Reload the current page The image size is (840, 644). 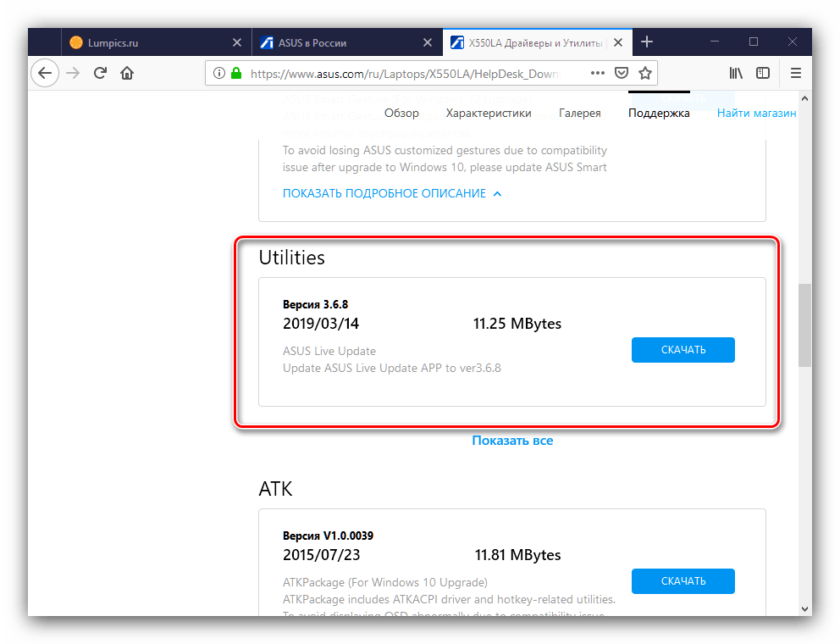click(x=100, y=74)
